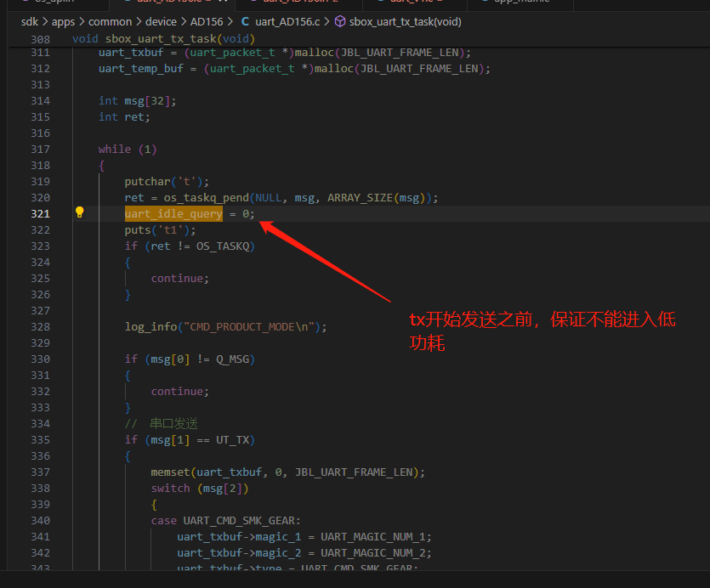Click the switch keyword on line 338
Image resolution: width=710 pixels, height=588 pixels.
(x=170, y=489)
